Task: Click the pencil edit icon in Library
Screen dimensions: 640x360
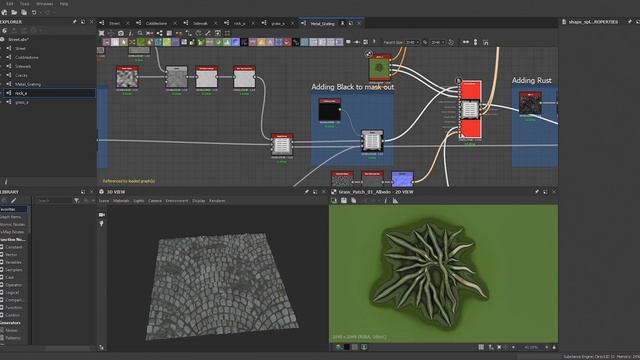Action: point(13,200)
